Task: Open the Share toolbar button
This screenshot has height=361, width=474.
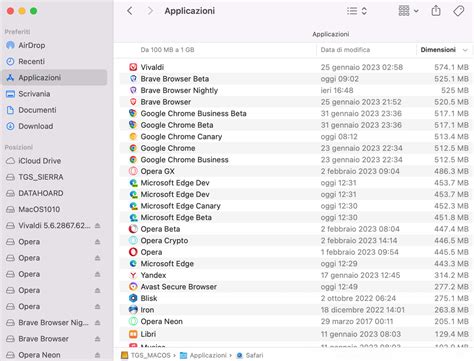Action: coord(436,11)
